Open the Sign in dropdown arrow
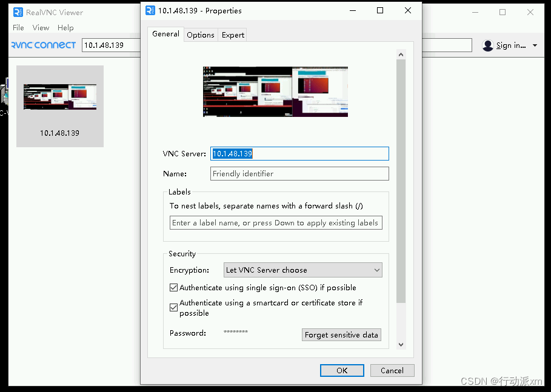Image resolution: width=551 pixels, height=392 pixels. [x=535, y=45]
